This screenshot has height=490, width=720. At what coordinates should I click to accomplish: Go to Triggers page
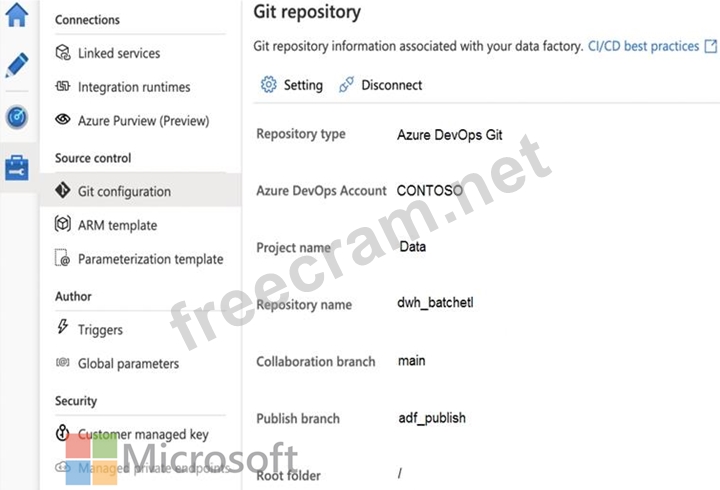[100, 330]
